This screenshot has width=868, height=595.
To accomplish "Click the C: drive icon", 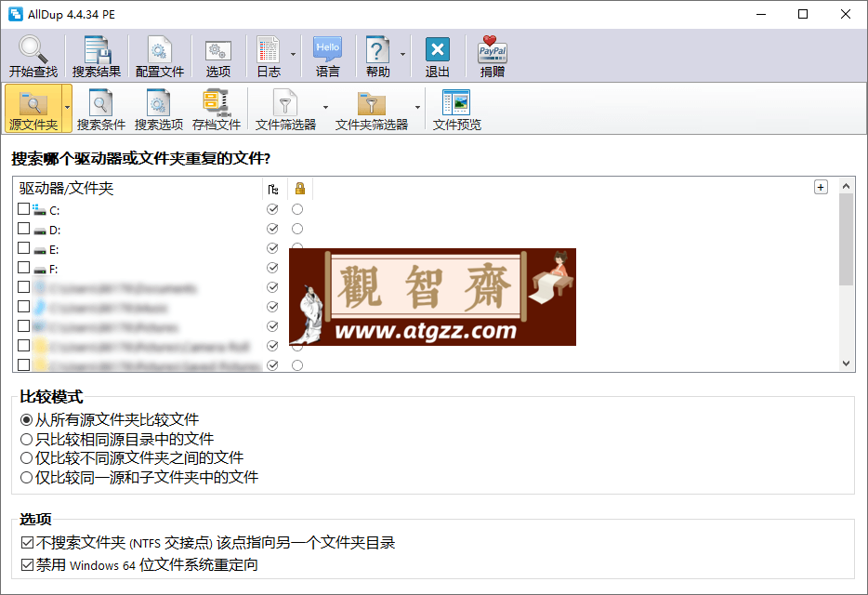I will (39, 210).
